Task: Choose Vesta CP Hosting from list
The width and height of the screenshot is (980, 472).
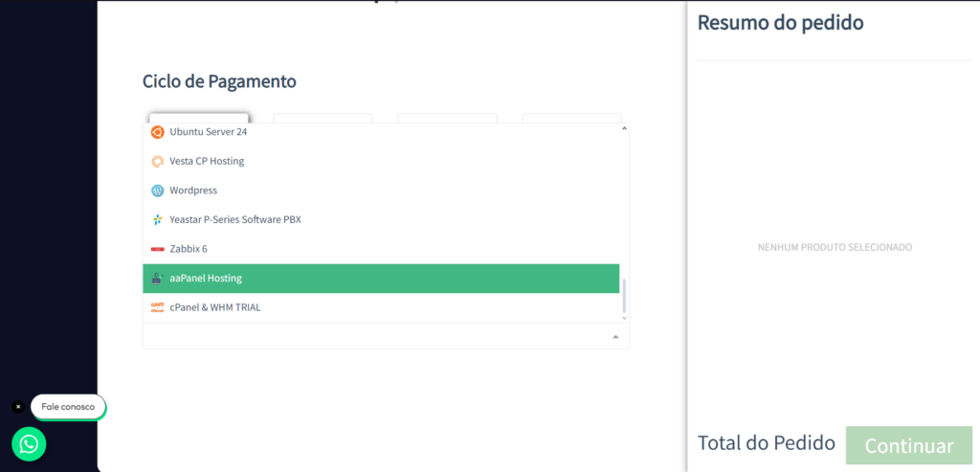Action: 381,161
